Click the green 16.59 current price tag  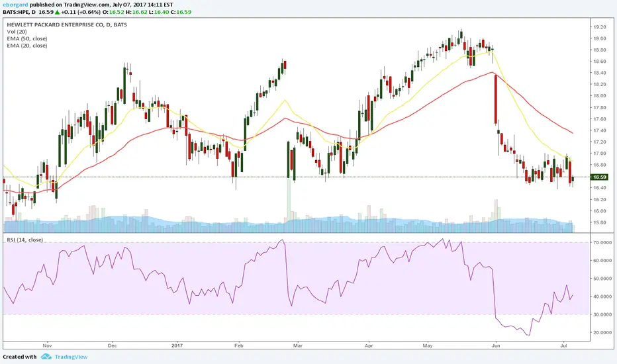click(x=600, y=177)
